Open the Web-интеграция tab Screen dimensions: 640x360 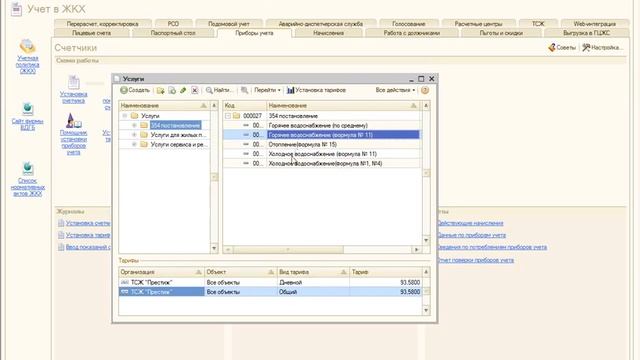[x=594, y=24]
